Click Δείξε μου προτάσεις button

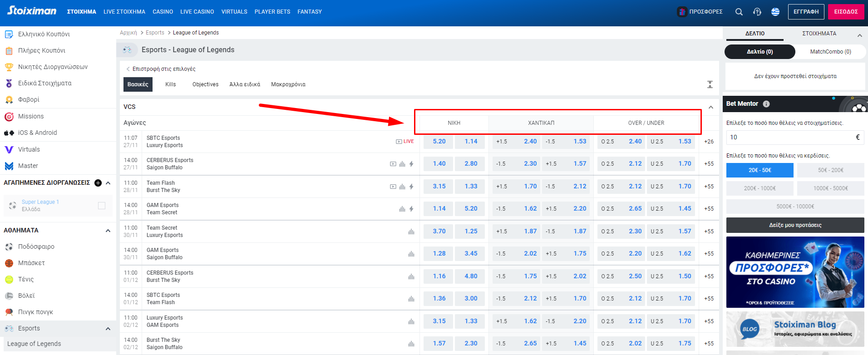tap(795, 225)
